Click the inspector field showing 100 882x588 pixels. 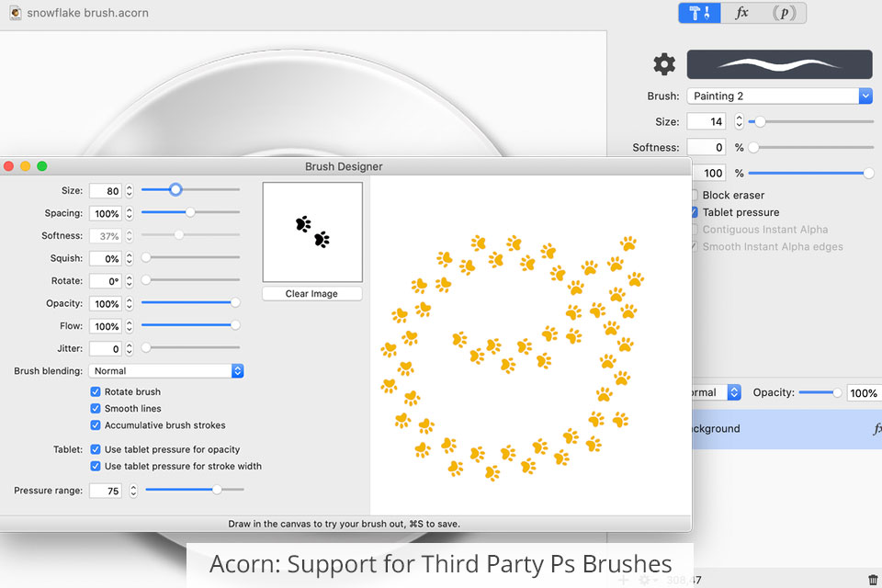tap(710, 174)
